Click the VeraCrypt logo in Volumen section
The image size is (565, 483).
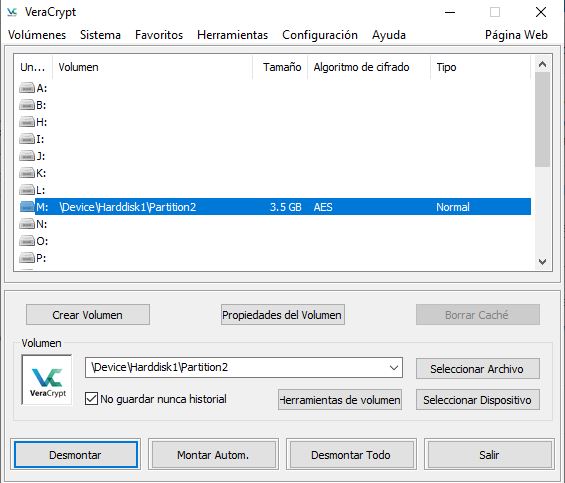(x=47, y=380)
